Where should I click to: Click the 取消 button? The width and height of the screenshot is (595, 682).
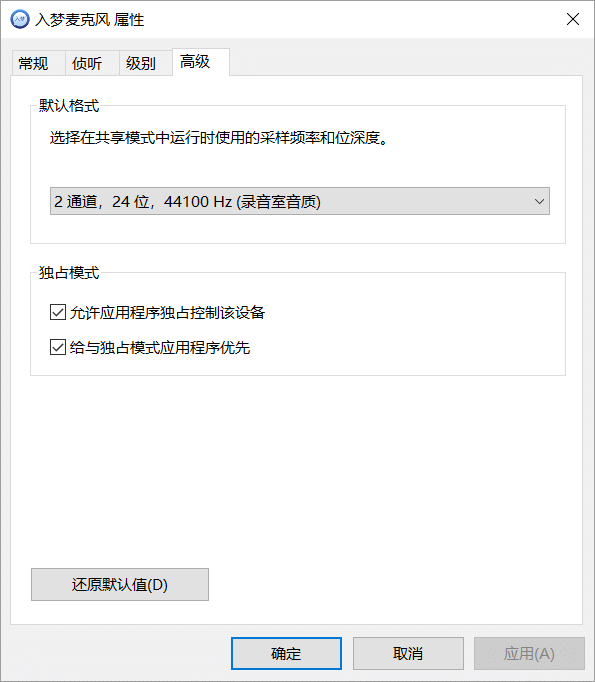pyautogui.click(x=408, y=653)
